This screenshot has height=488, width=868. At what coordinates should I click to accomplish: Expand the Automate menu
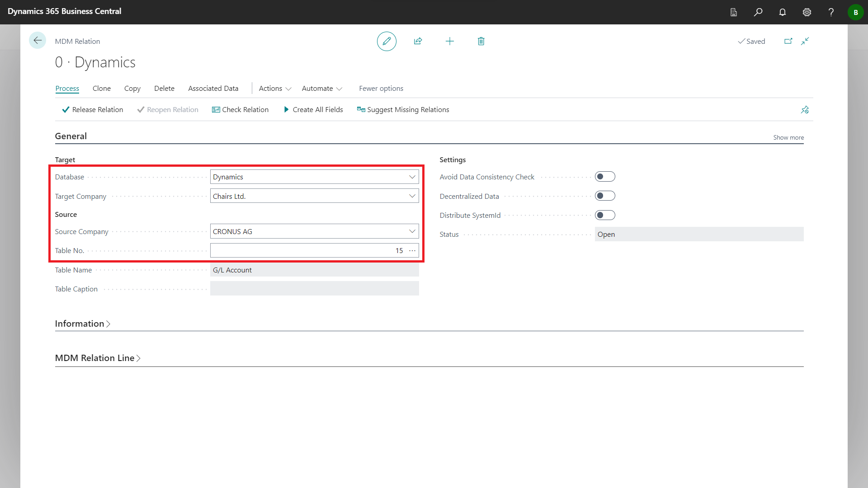pos(322,89)
